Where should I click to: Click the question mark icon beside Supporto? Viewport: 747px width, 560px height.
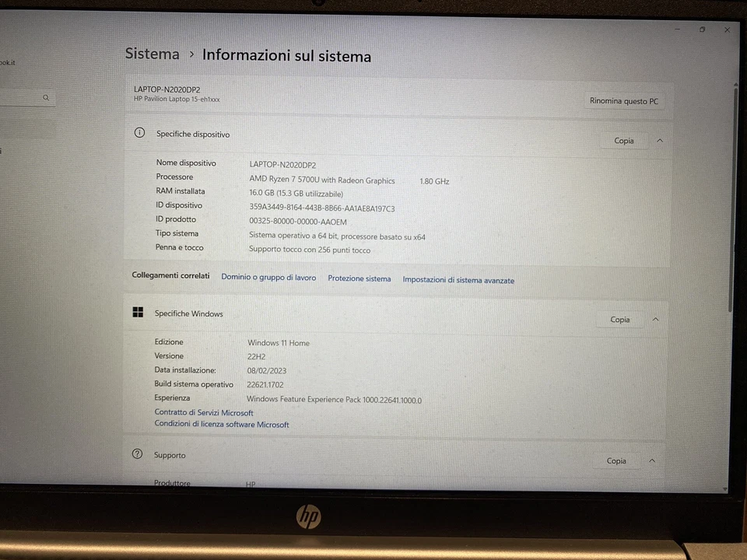pos(138,454)
